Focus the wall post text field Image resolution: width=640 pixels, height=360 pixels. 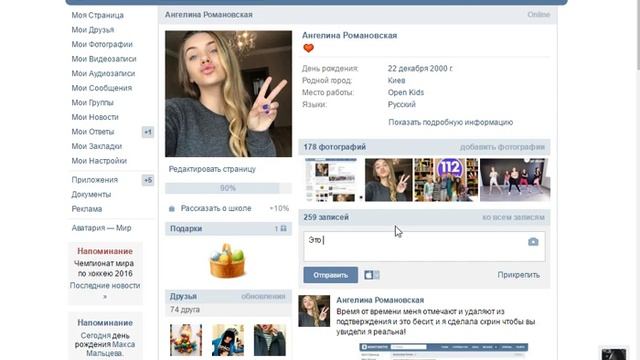424,247
